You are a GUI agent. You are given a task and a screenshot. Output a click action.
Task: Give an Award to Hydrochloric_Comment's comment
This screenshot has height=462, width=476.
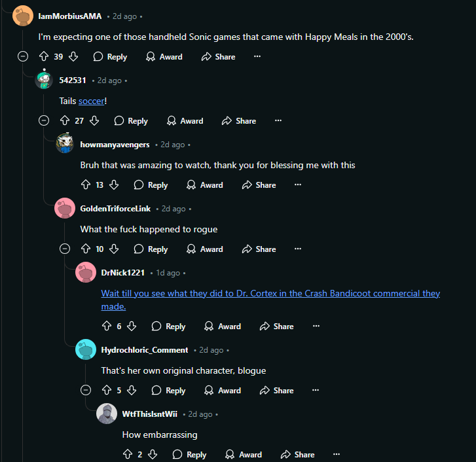point(223,391)
